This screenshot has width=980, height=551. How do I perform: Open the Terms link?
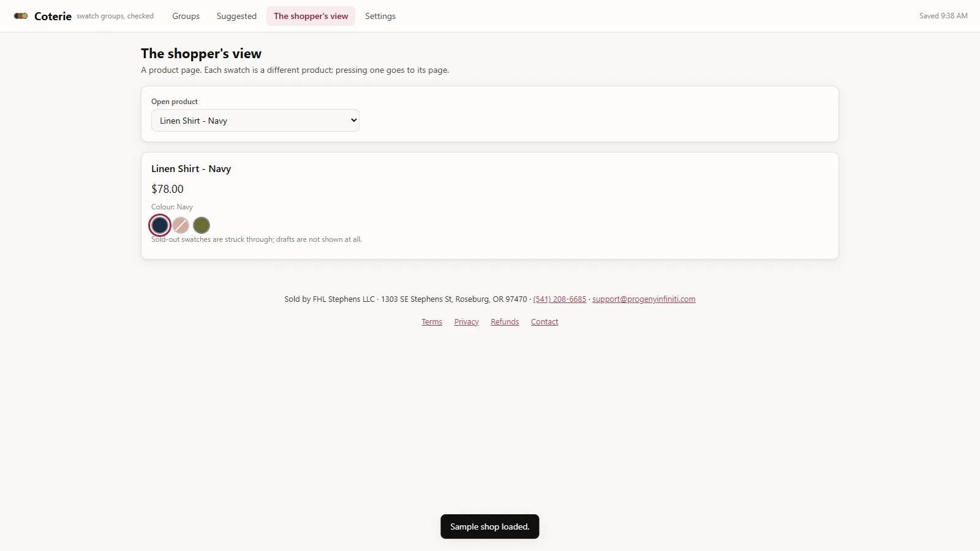pyautogui.click(x=432, y=322)
